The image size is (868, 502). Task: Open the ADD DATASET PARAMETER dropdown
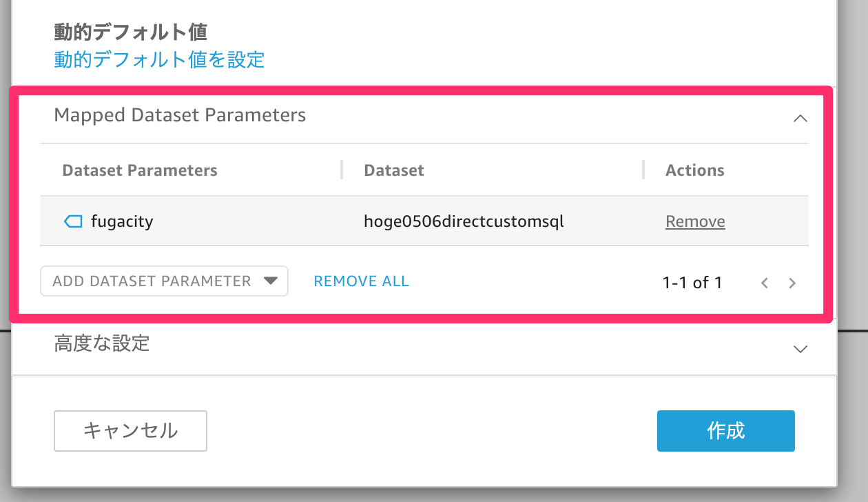(163, 281)
